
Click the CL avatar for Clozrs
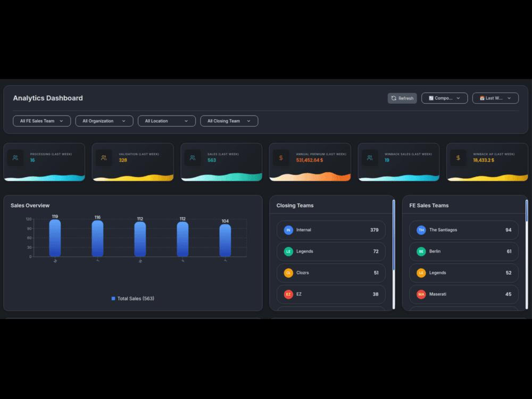(288, 273)
